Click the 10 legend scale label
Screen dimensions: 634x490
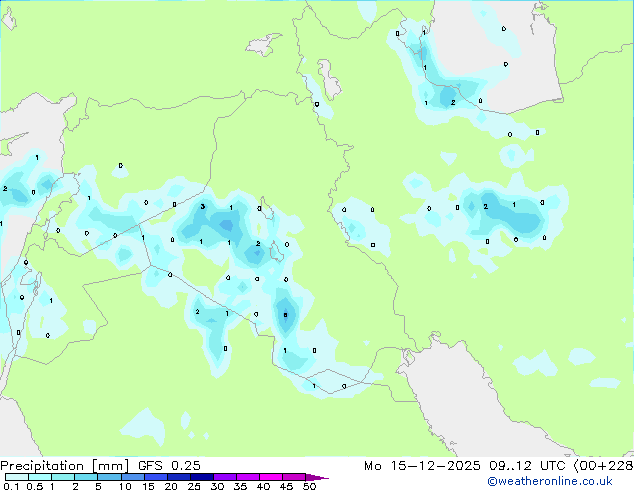tap(125, 486)
